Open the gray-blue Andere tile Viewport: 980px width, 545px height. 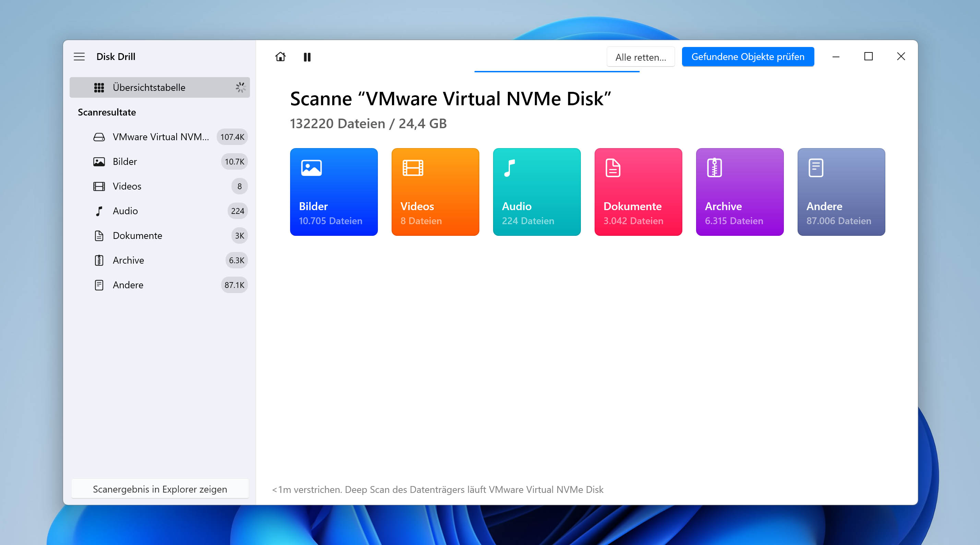(841, 192)
